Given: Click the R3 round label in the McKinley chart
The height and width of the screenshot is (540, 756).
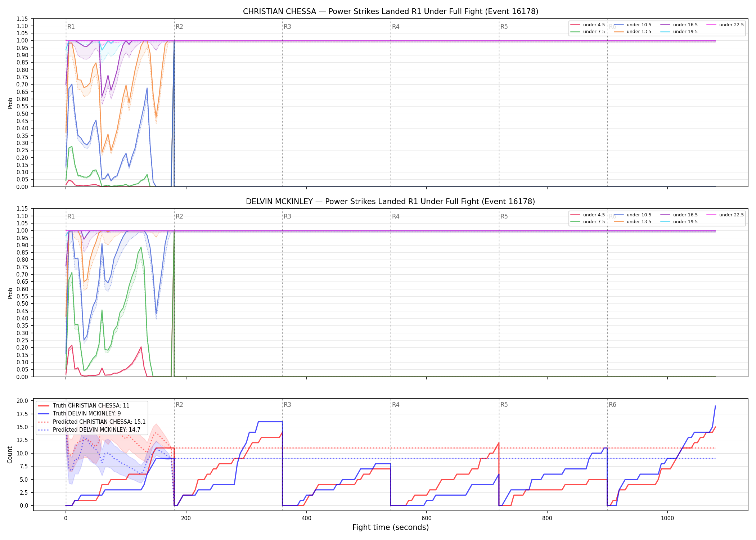Looking at the screenshot, I should [x=287, y=216].
